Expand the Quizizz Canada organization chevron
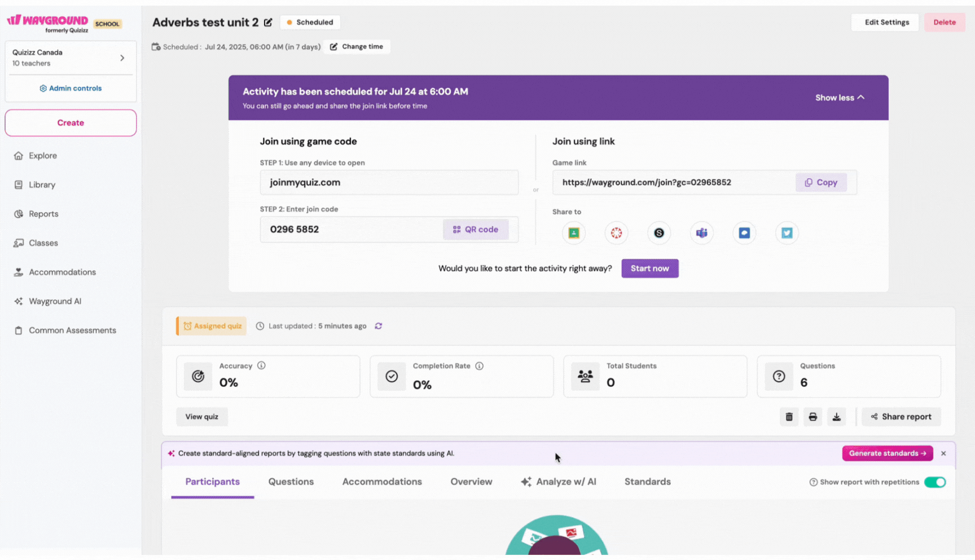Viewport: 975px width, 560px height. coord(122,58)
